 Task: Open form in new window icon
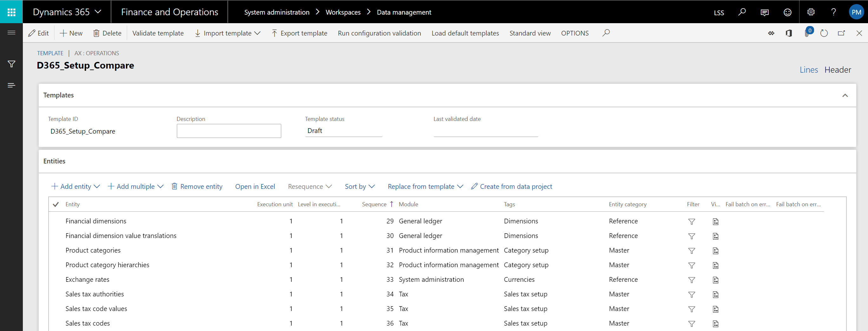click(x=841, y=33)
